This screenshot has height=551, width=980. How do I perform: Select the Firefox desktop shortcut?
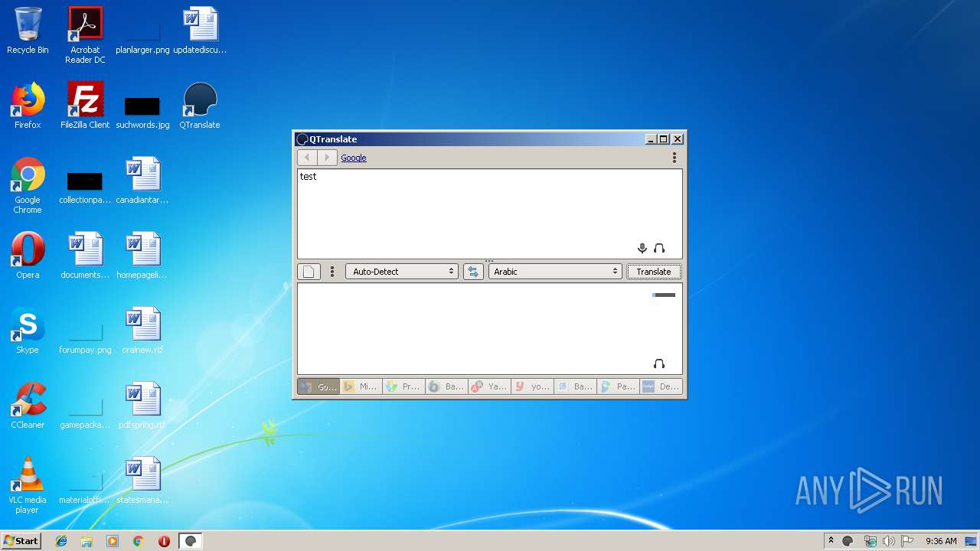coord(28,106)
